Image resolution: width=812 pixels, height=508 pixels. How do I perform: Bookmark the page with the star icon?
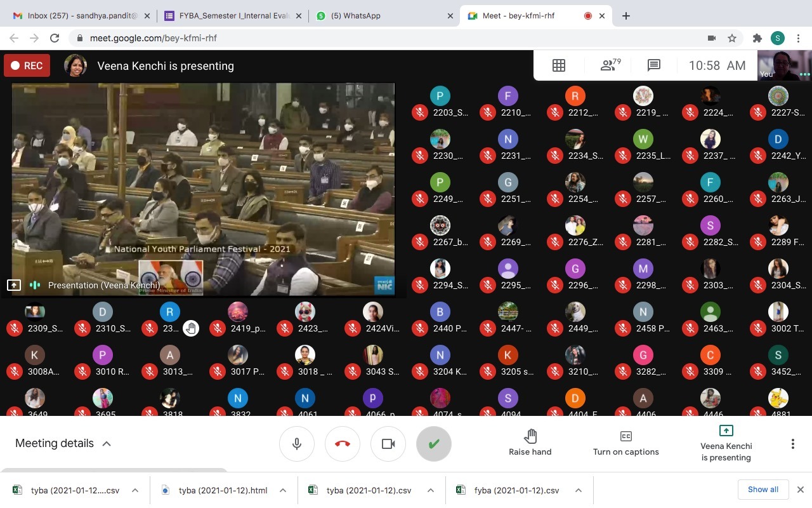pyautogui.click(x=732, y=38)
